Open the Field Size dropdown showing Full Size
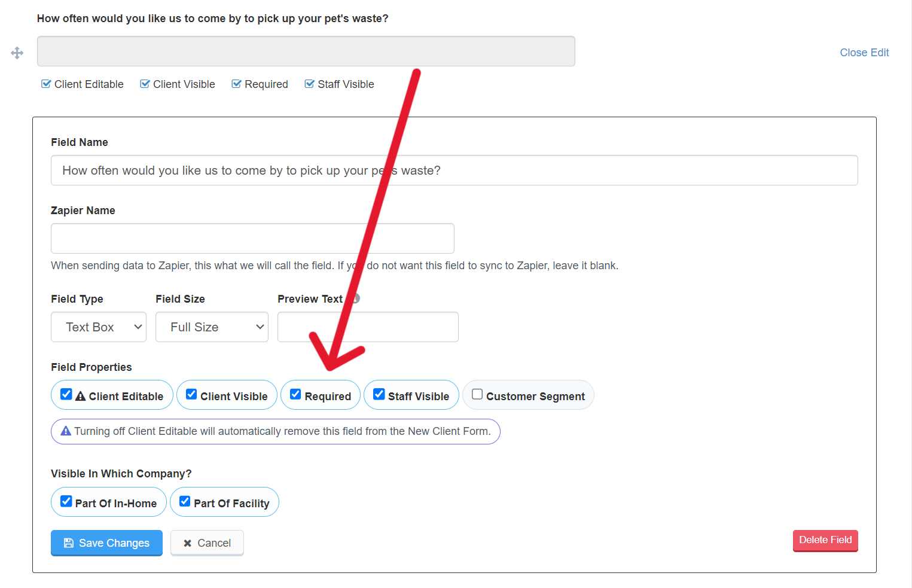 [x=212, y=327]
